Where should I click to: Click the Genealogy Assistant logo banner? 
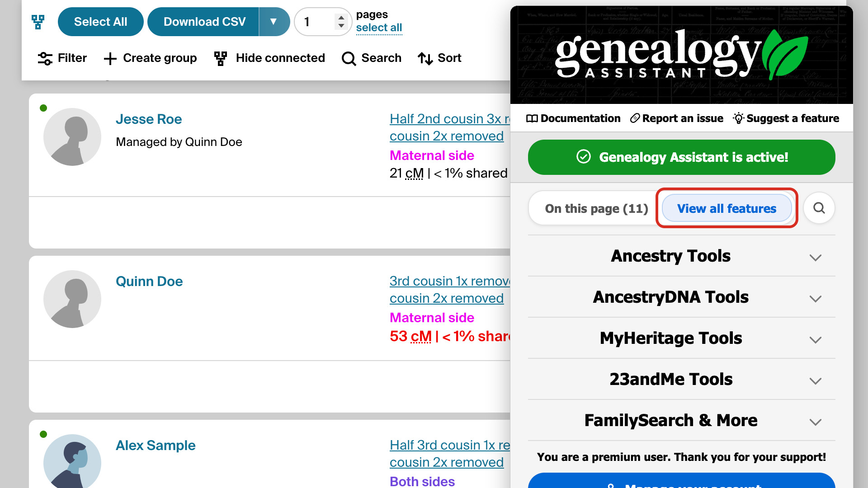[x=681, y=55]
